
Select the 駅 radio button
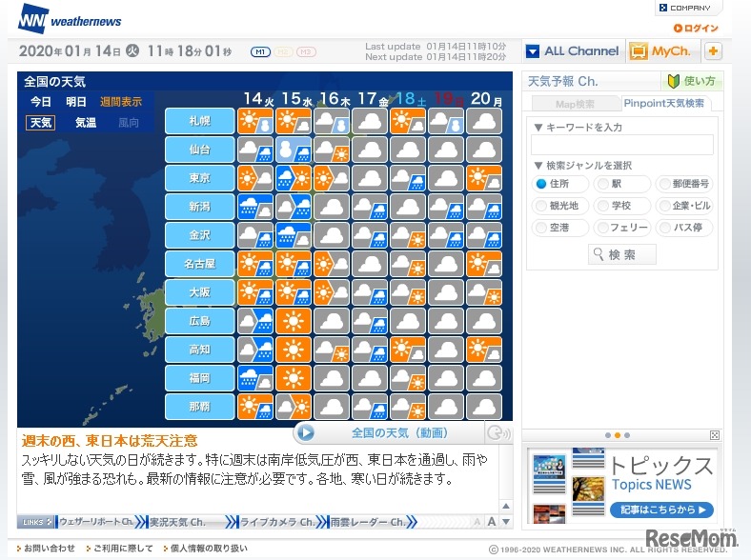click(x=603, y=184)
